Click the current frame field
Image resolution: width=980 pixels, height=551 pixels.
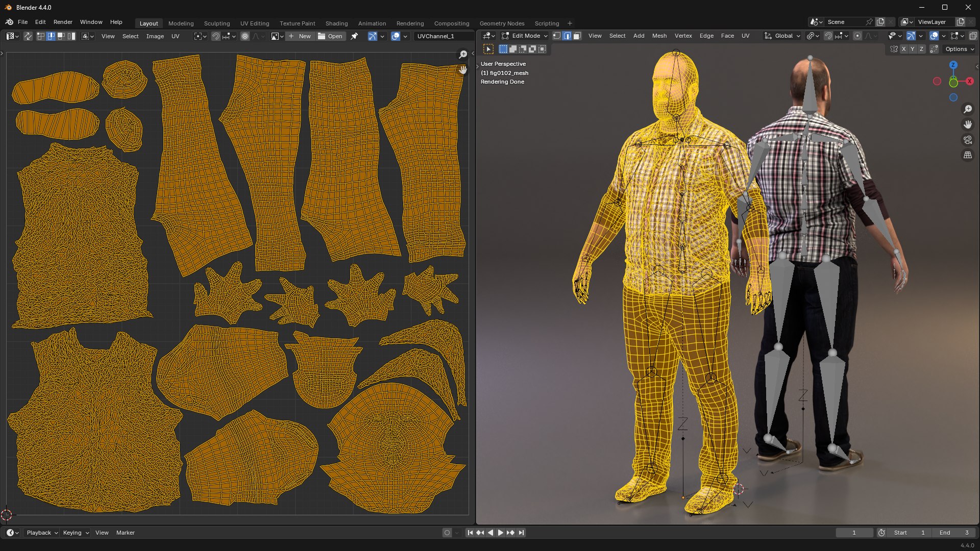(854, 533)
